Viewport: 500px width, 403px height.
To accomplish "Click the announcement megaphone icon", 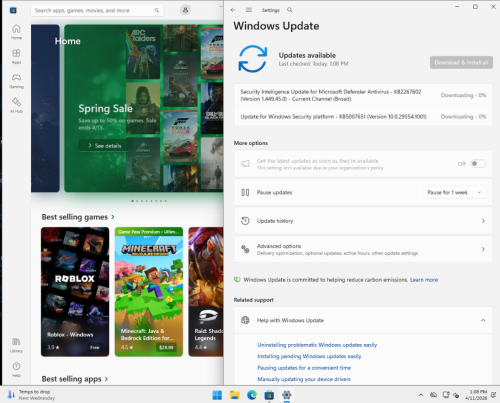I will pos(245,164).
